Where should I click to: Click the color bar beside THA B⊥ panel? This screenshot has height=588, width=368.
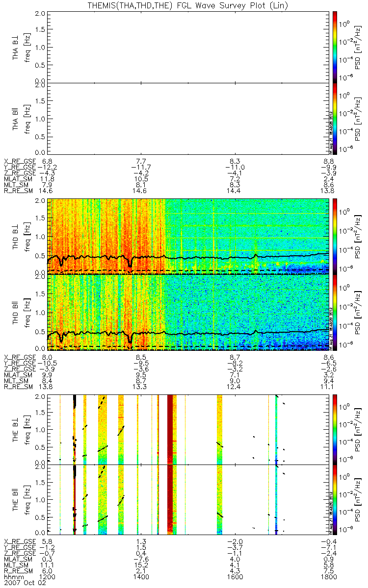pyautogui.click(x=336, y=47)
